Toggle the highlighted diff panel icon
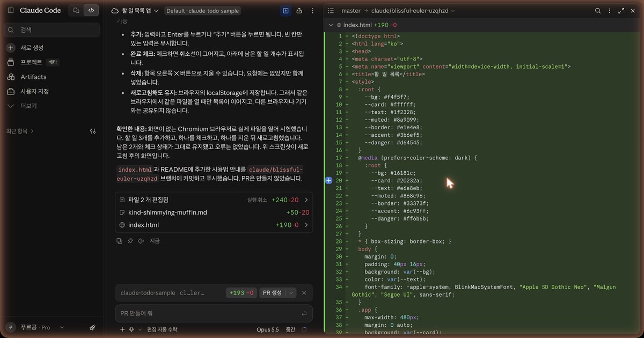 [286, 10]
